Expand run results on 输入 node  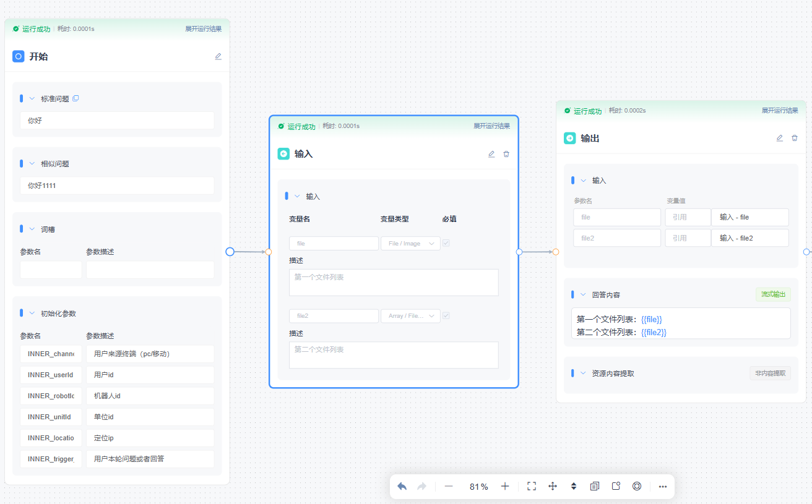tap(491, 126)
